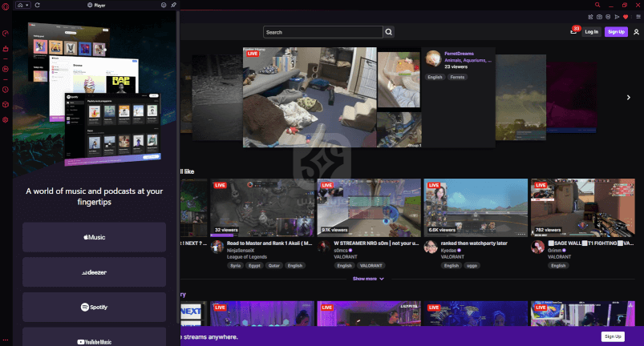Click the share page icon in address bar

[x=590, y=17]
